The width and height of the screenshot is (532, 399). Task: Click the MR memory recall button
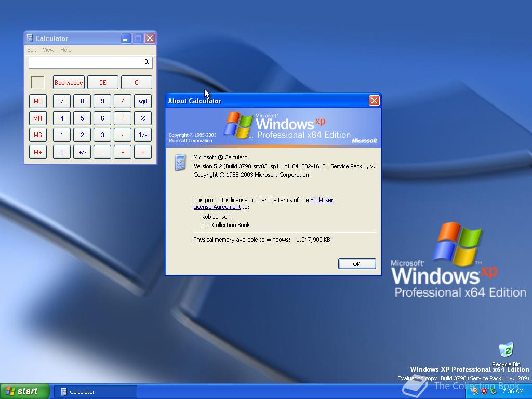click(37, 118)
